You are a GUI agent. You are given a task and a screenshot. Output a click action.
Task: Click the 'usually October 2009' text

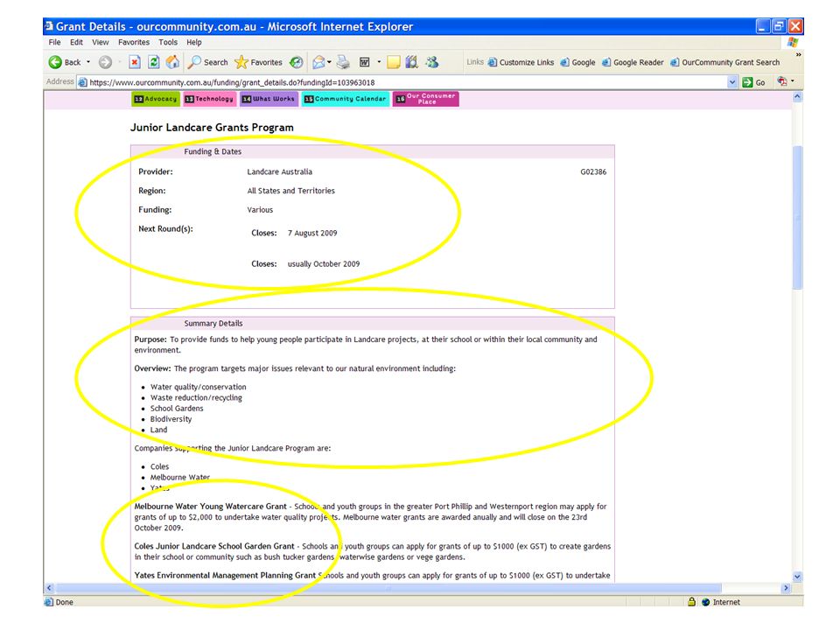(324, 264)
